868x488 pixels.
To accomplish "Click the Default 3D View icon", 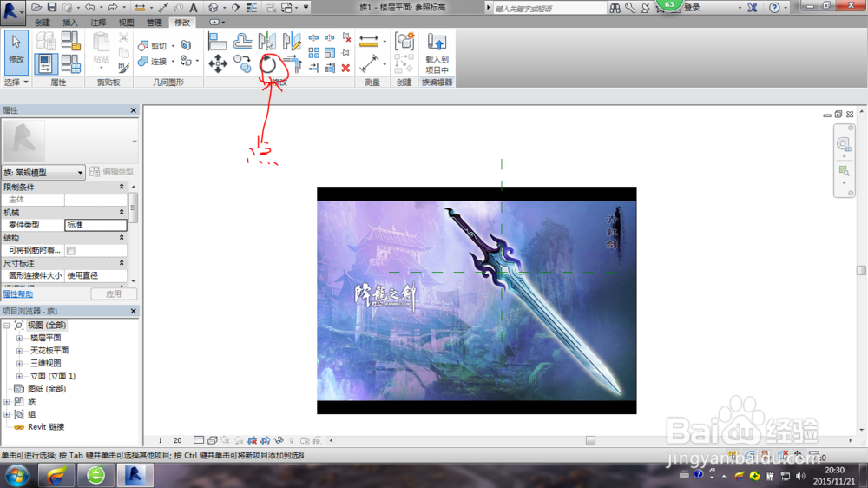I will pos(214,7).
